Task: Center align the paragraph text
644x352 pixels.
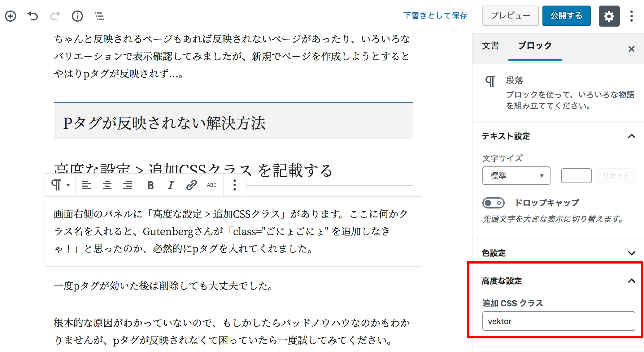Action: coord(107,185)
